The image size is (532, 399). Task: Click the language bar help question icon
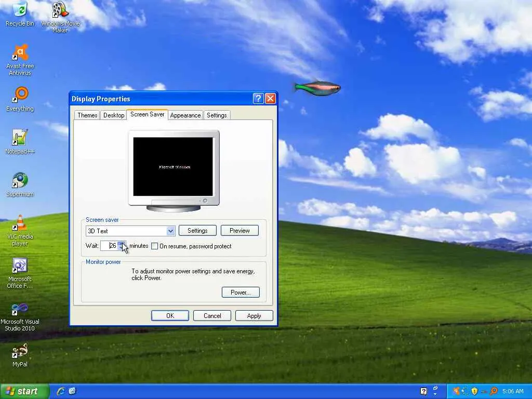(x=423, y=392)
